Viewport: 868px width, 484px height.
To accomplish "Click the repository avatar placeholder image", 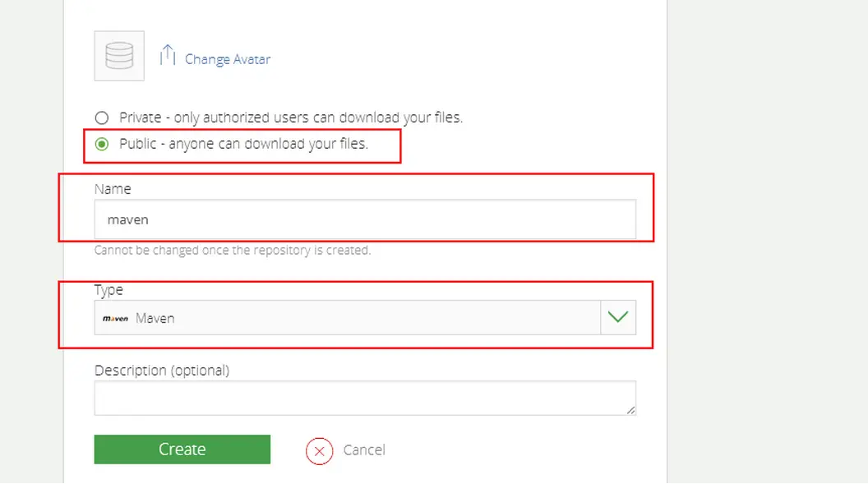I will coord(119,56).
